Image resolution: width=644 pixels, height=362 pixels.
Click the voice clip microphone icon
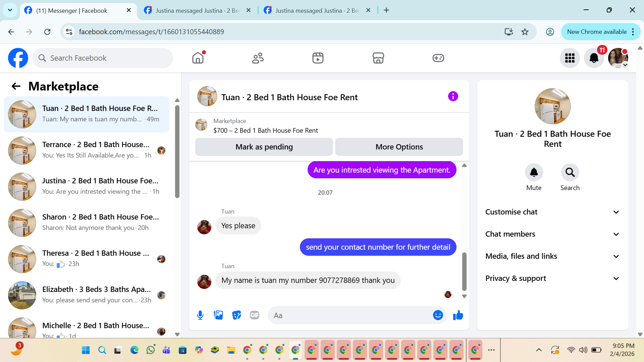pyautogui.click(x=200, y=315)
